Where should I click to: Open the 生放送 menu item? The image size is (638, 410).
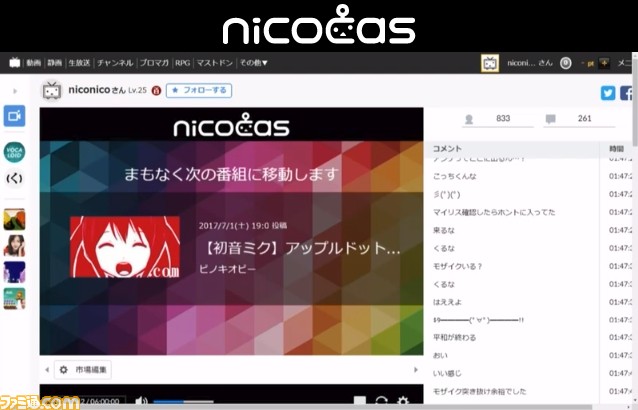(79, 62)
